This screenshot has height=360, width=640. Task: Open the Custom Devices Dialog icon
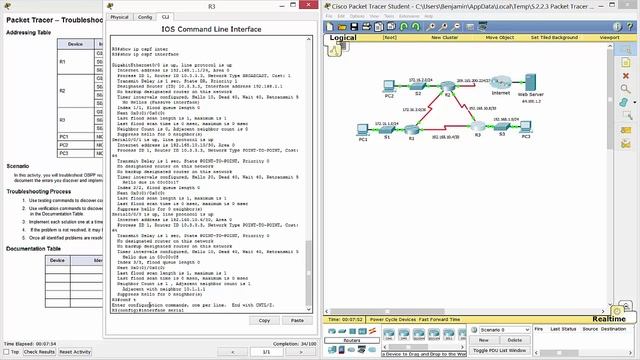pos(483,27)
